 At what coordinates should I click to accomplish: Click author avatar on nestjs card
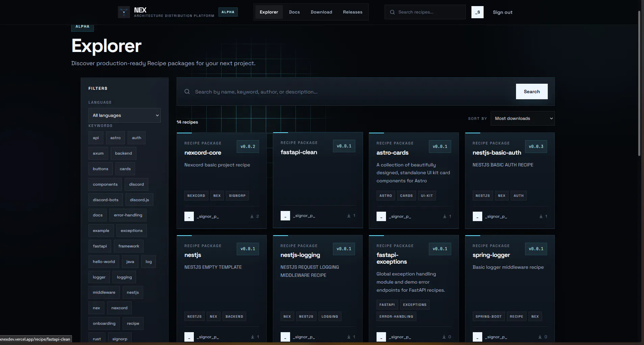[x=189, y=337]
